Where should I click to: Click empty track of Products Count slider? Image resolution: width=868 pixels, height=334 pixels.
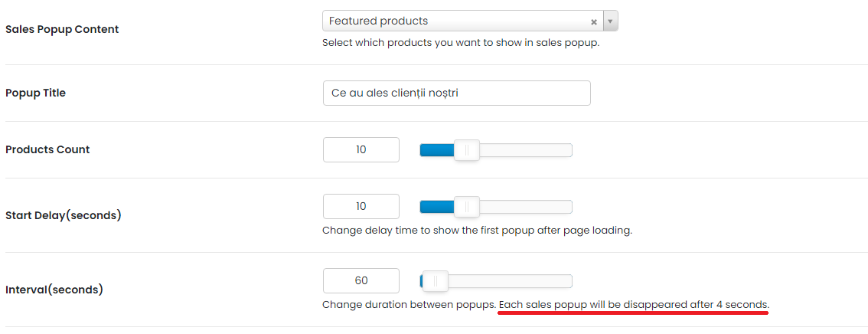[x=525, y=150]
